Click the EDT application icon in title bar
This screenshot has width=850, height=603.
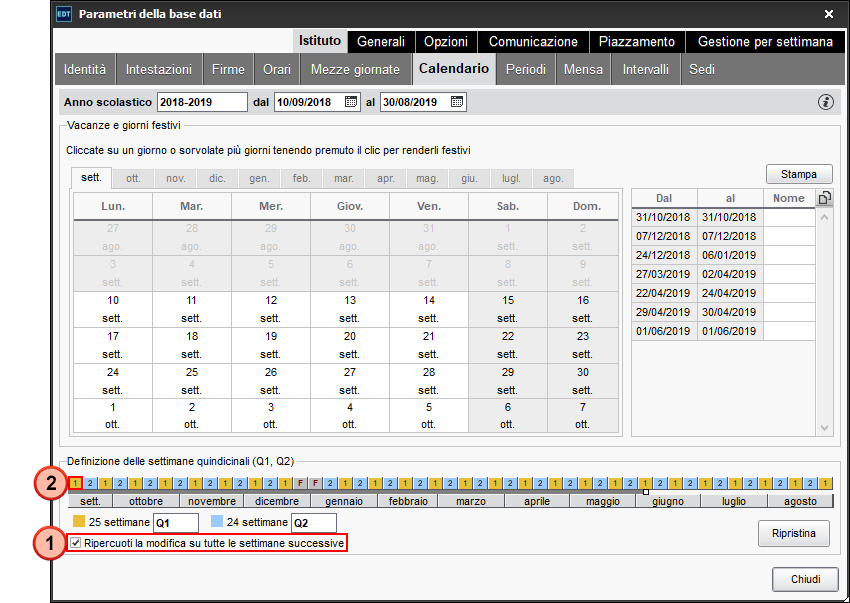coord(63,14)
